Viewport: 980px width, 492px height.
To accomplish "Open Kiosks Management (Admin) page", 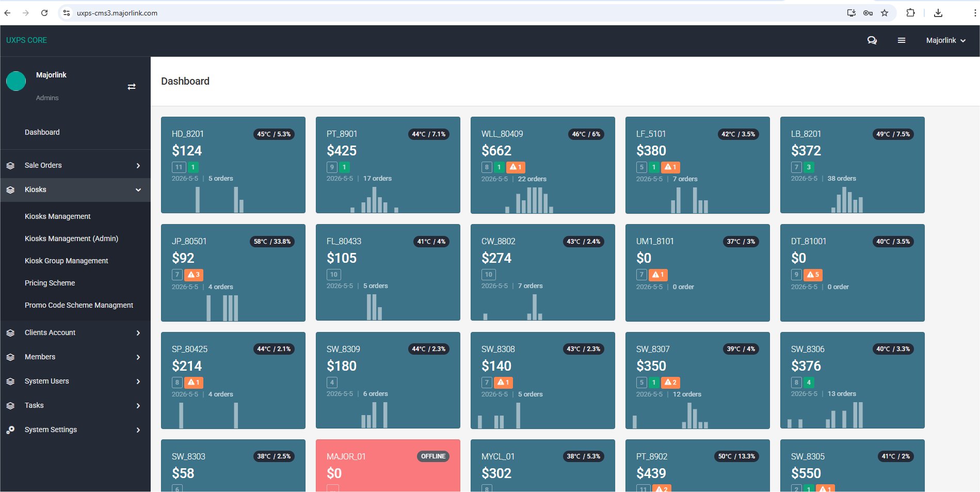I will pyautogui.click(x=71, y=239).
